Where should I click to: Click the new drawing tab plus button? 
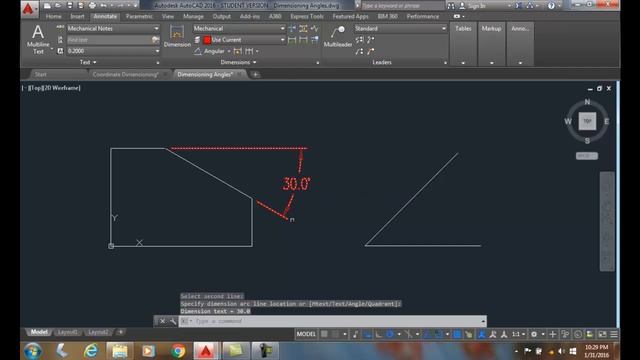pyautogui.click(x=255, y=74)
